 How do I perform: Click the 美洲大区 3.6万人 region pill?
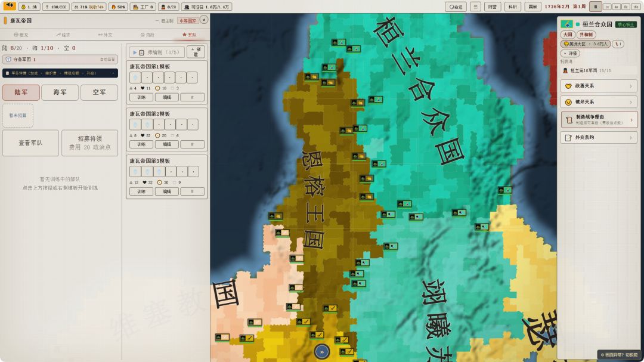point(586,44)
